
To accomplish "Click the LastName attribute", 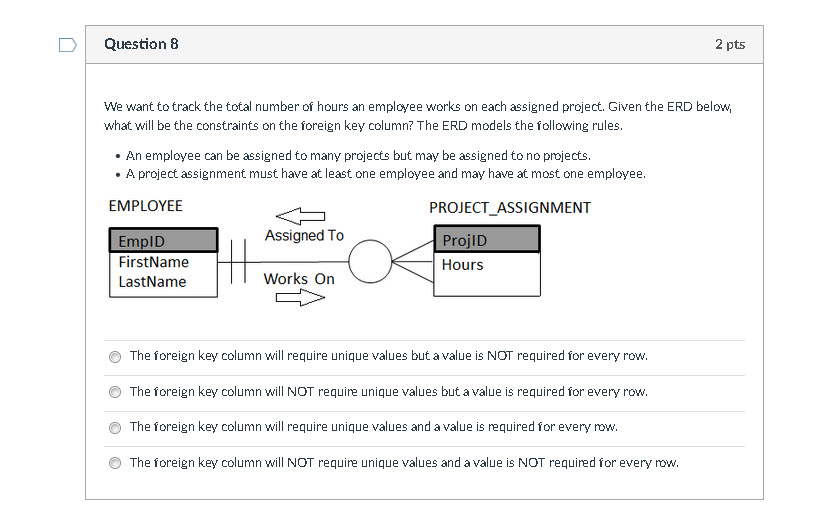I will point(152,282).
